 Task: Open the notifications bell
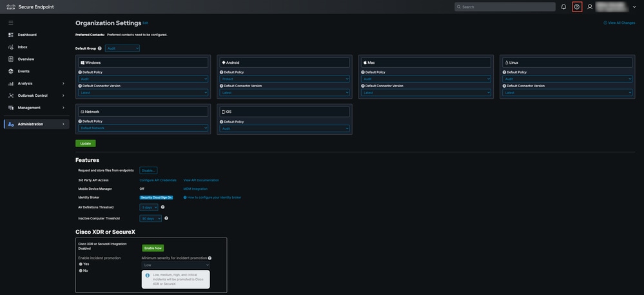coord(563,7)
